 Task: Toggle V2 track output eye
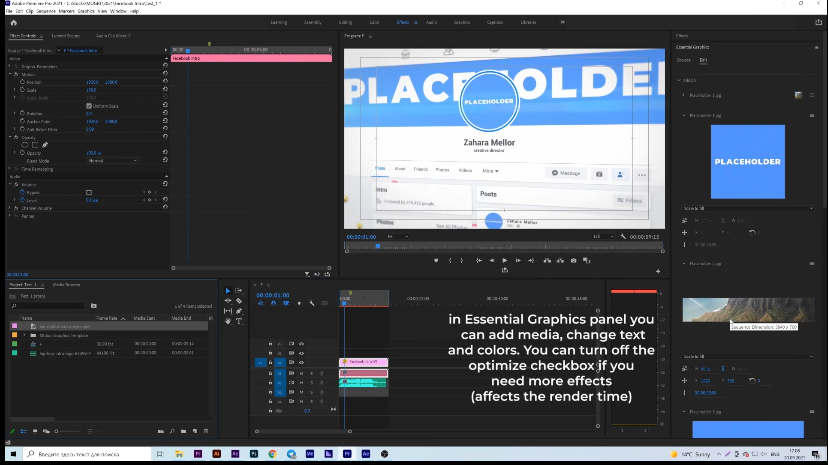(x=302, y=353)
